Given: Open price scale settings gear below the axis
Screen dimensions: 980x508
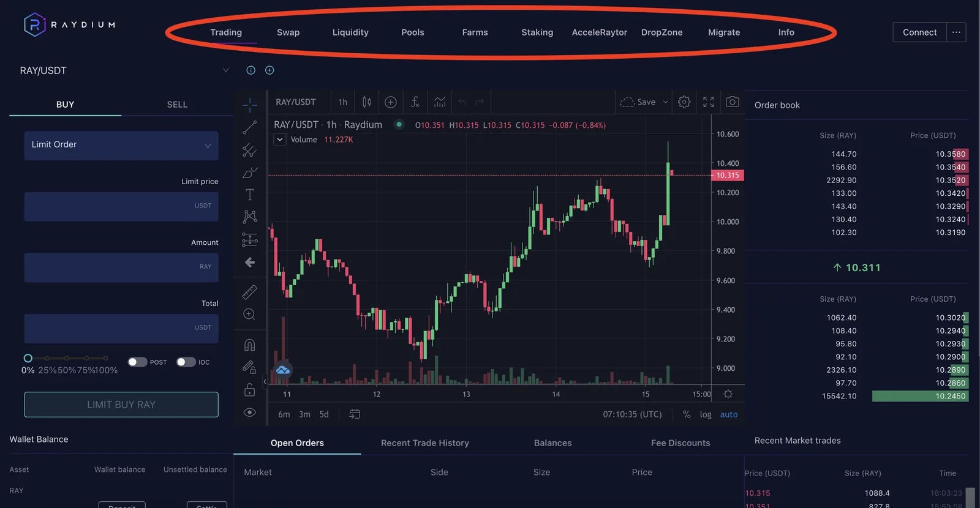Looking at the screenshot, I should coord(728,394).
